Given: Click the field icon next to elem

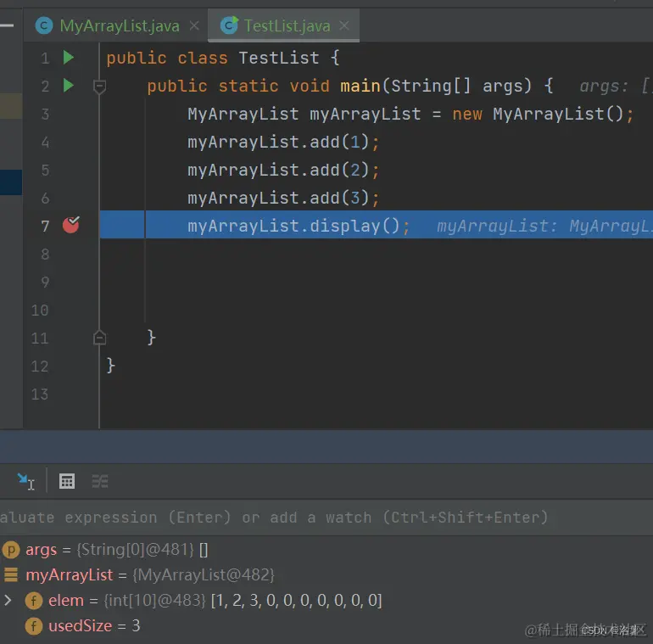Looking at the screenshot, I should [34, 601].
